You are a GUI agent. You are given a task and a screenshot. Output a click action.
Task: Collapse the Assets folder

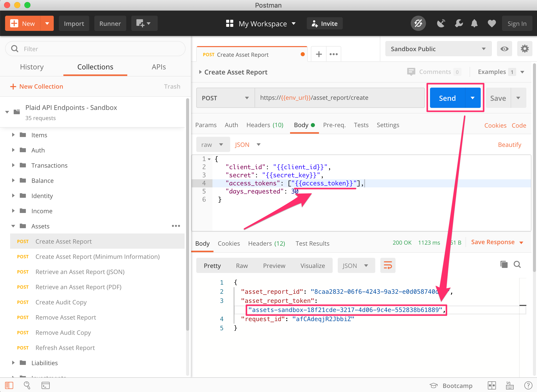[13, 226]
